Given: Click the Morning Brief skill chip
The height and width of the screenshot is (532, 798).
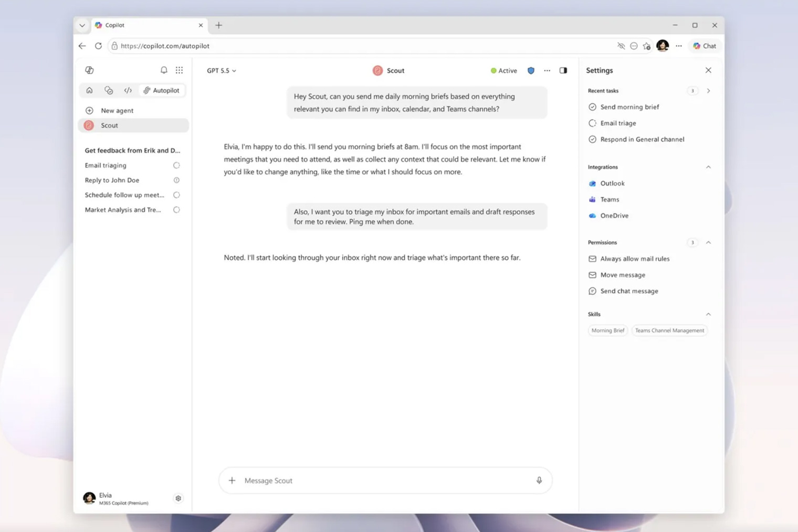Looking at the screenshot, I should tap(608, 331).
